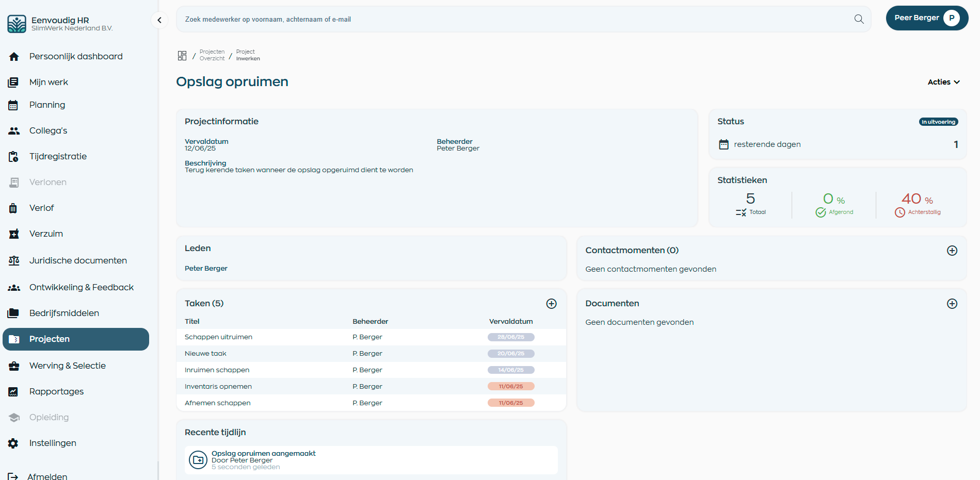This screenshot has height=480, width=980.
Task: Add a document via the Documenten plus icon
Action: pos(952,304)
